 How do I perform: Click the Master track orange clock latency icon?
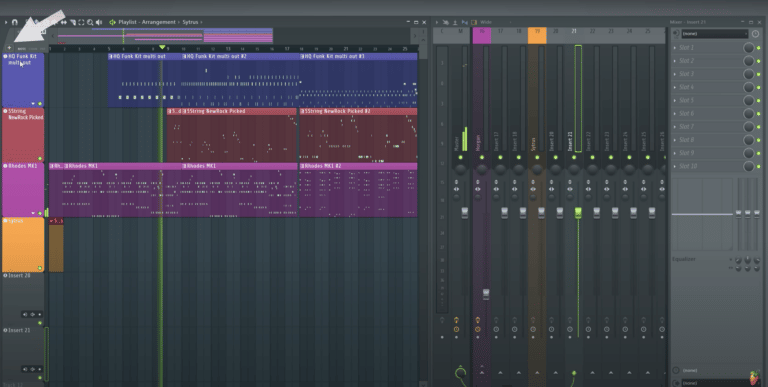coord(456,330)
